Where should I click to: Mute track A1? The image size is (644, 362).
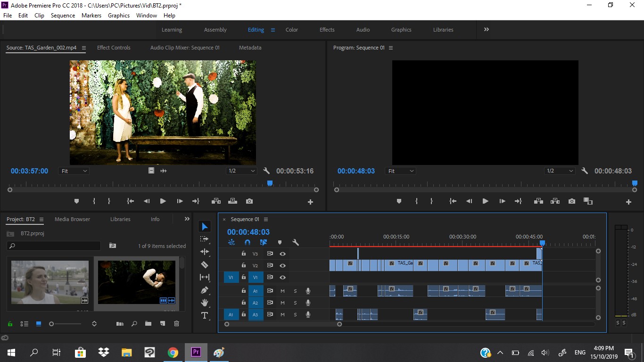(282, 291)
